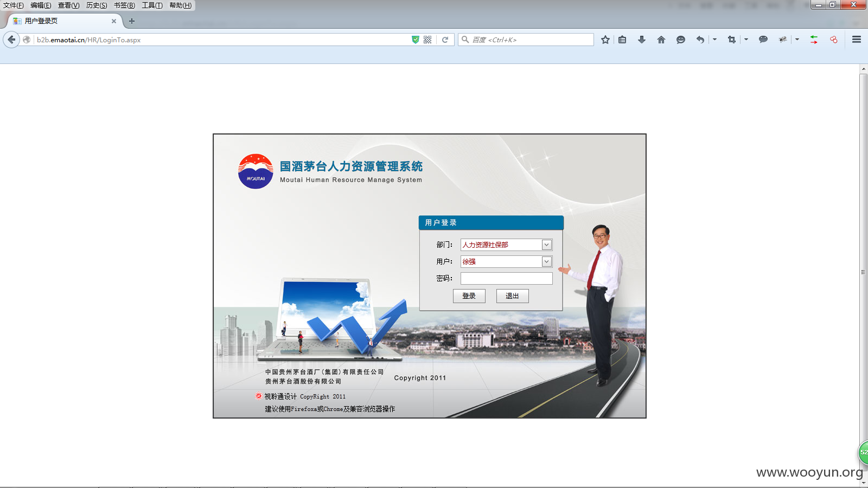The height and width of the screenshot is (488, 868).
Task: Click the green security shield icon
Action: coord(416,40)
